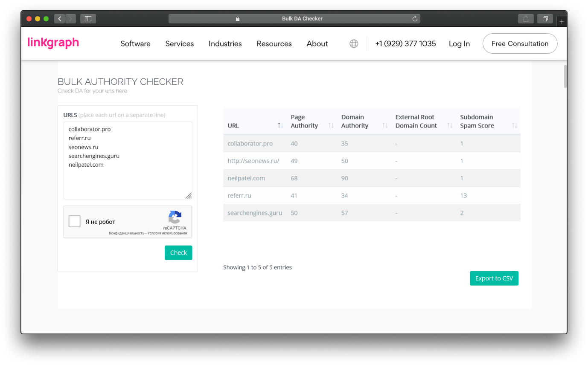Check the 'Я не робот' reCAPTCHA box

(75, 222)
